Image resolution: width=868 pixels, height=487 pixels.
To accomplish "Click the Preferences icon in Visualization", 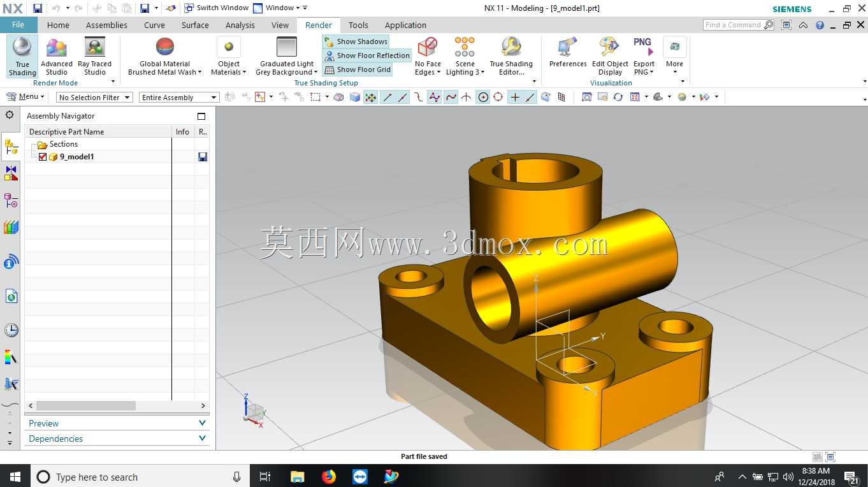I will click(568, 52).
